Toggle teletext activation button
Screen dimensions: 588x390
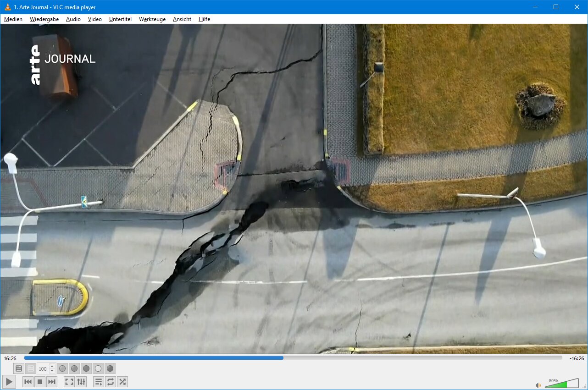click(x=19, y=368)
